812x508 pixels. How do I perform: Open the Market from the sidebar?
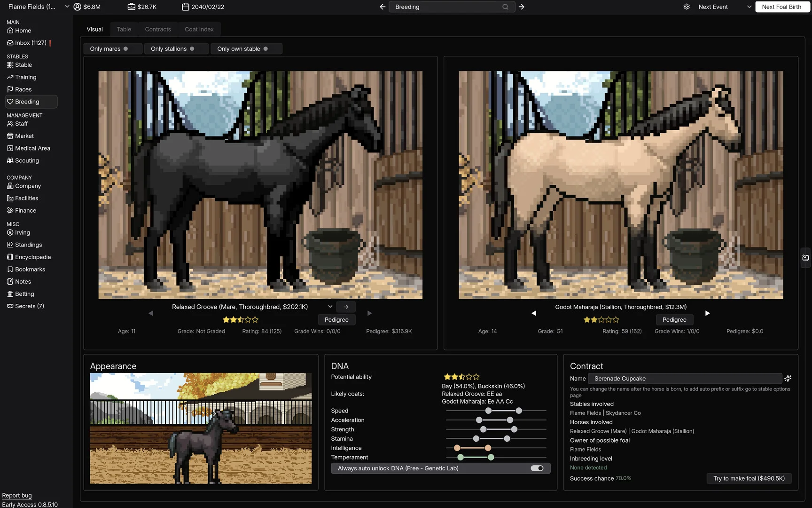click(x=24, y=135)
